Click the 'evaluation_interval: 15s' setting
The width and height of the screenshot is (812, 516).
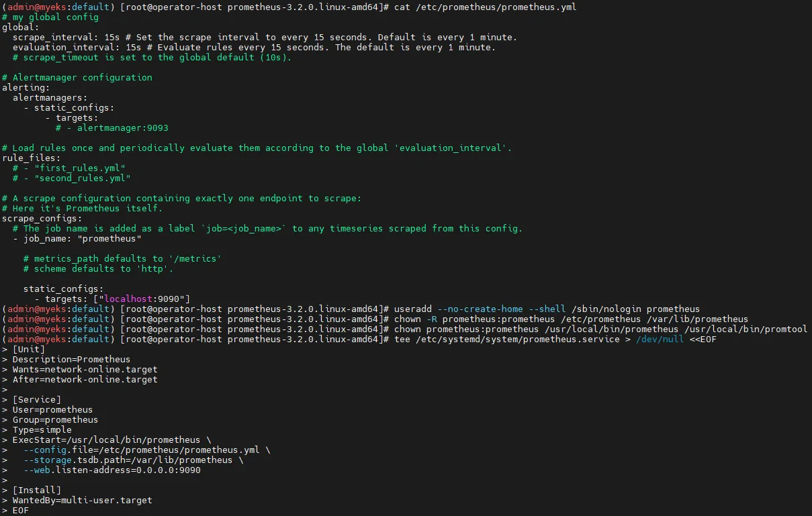[77, 47]
